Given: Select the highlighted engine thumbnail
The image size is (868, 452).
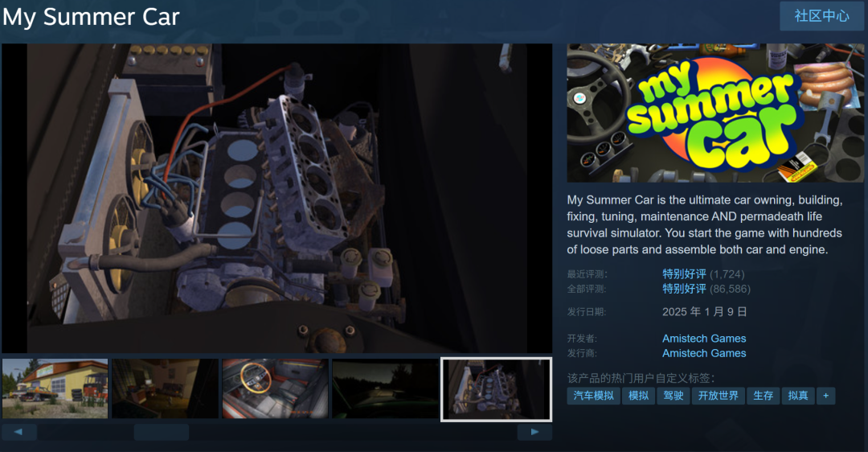Looking at the screenshot, I should [x=496, y=389].
